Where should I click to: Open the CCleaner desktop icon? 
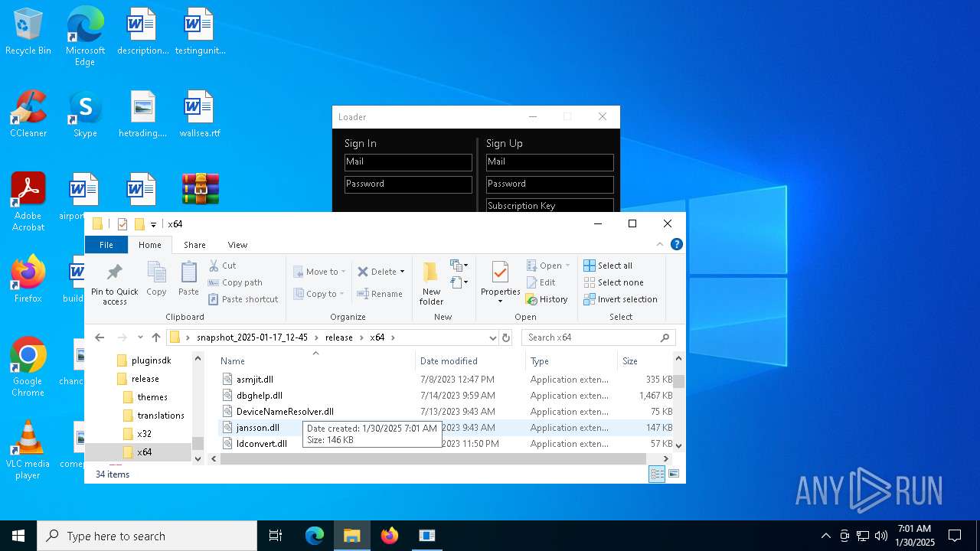click(28, 114)
